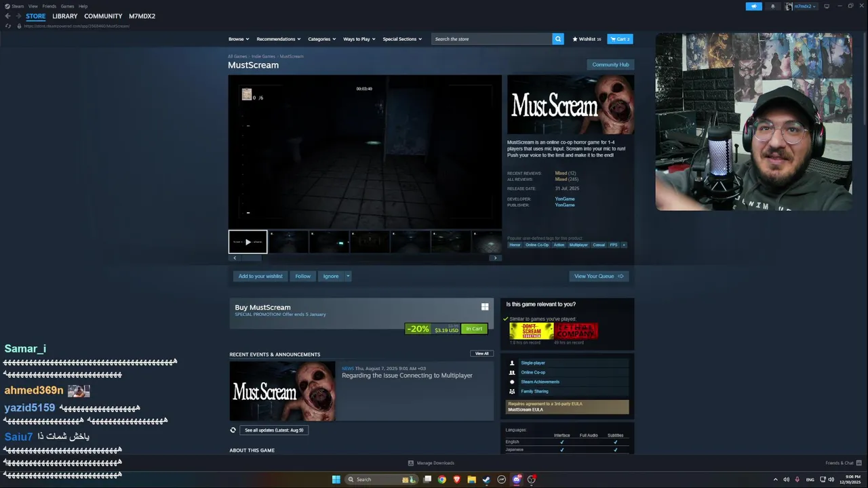
Task: Click the In Cart button
Action: pos(474,329)
